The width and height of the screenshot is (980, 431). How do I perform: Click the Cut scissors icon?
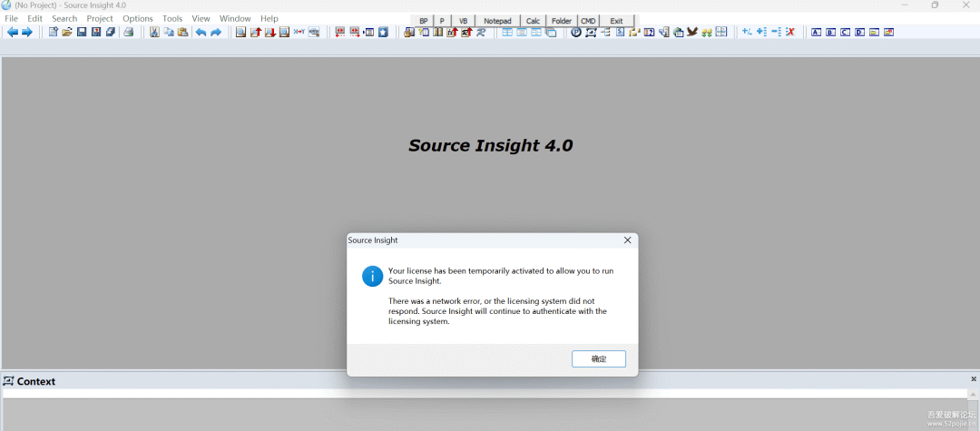click(154, 33)
